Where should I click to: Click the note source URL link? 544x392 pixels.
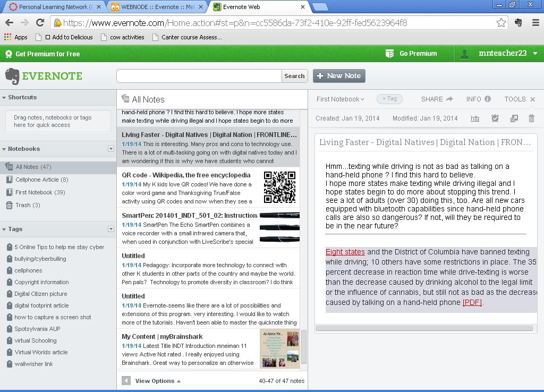(475, 118)
